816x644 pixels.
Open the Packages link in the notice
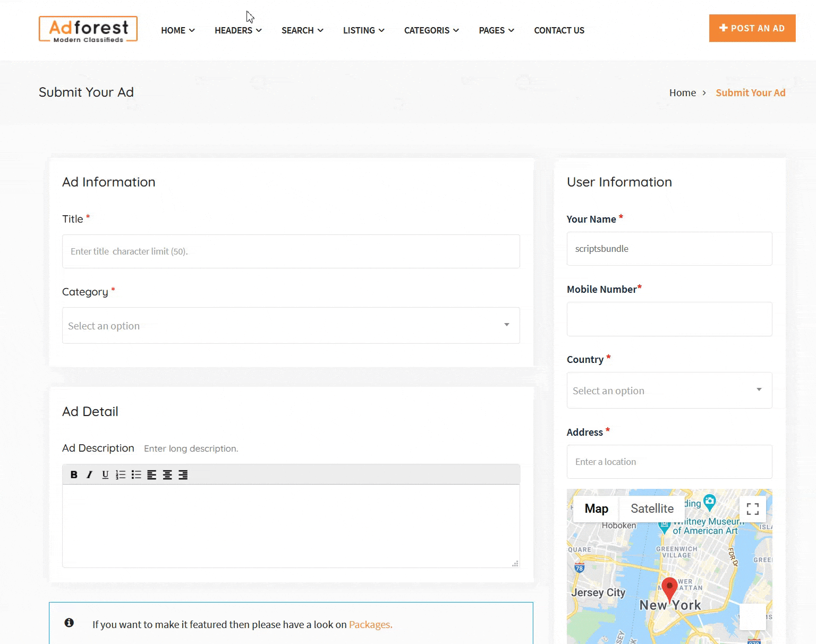(x=370, y=624)
